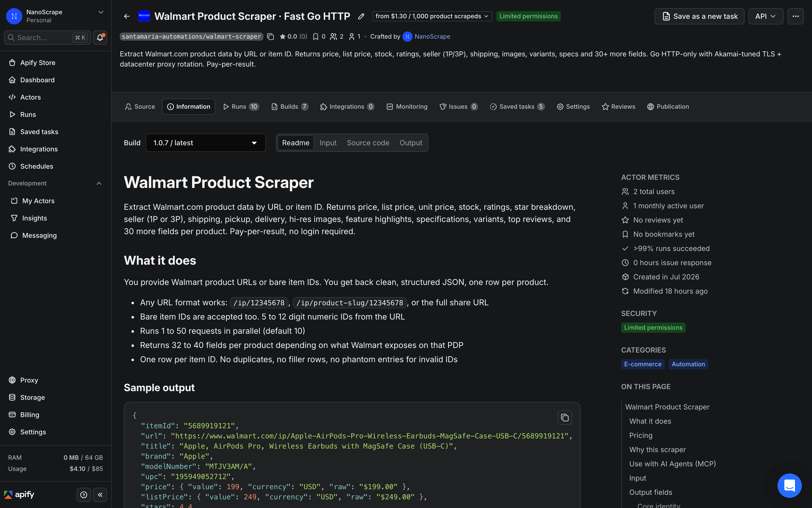The width and height of the screenshot is (812, 508).
Task: Switch to the Source tab
Action: click(x=140, y=106)
